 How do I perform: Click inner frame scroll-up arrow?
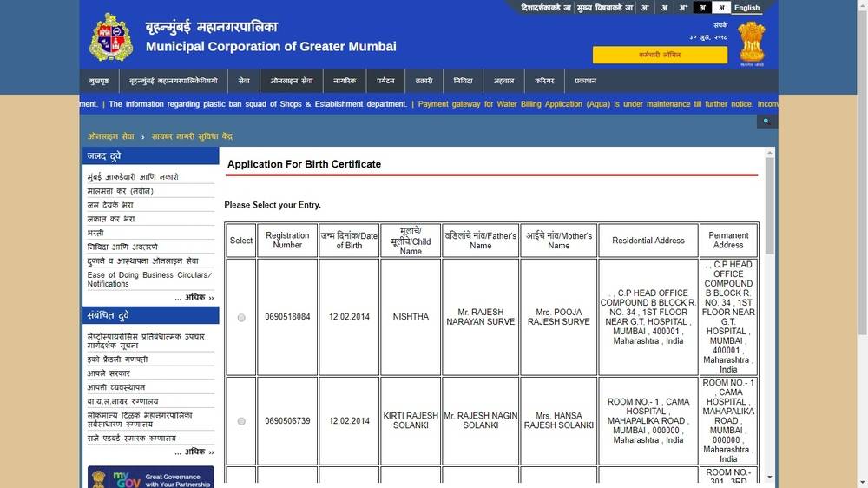[x=769, y=152]
